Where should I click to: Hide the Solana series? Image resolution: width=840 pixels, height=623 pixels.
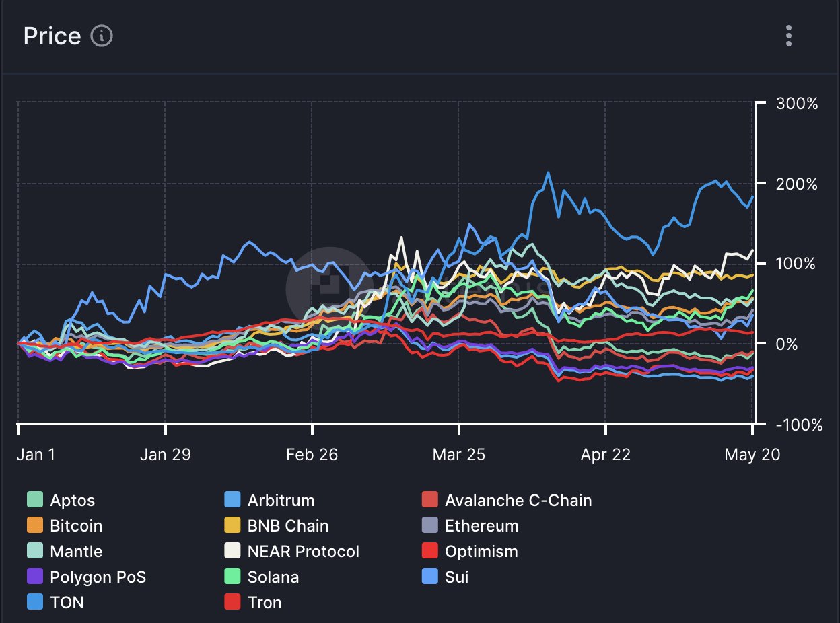coord(261,577)
